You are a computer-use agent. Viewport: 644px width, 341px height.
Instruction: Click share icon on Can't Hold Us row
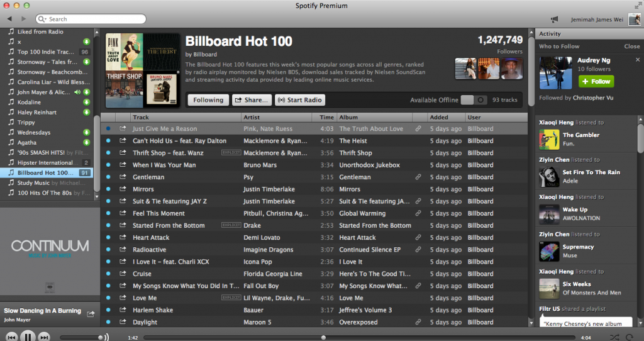pyautogui.click(x=123, y=140)
